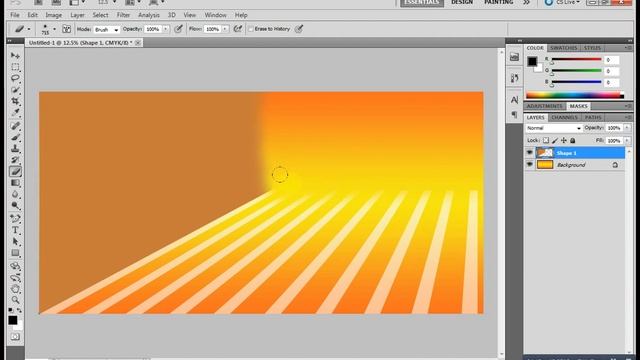Select the Clone Stamp tool

point(16,149)
